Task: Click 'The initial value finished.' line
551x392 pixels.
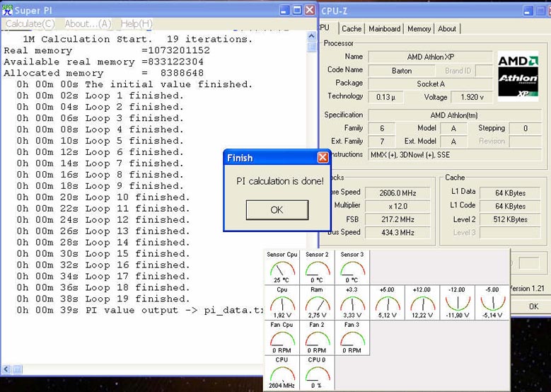Action: (x=134, y=84)
